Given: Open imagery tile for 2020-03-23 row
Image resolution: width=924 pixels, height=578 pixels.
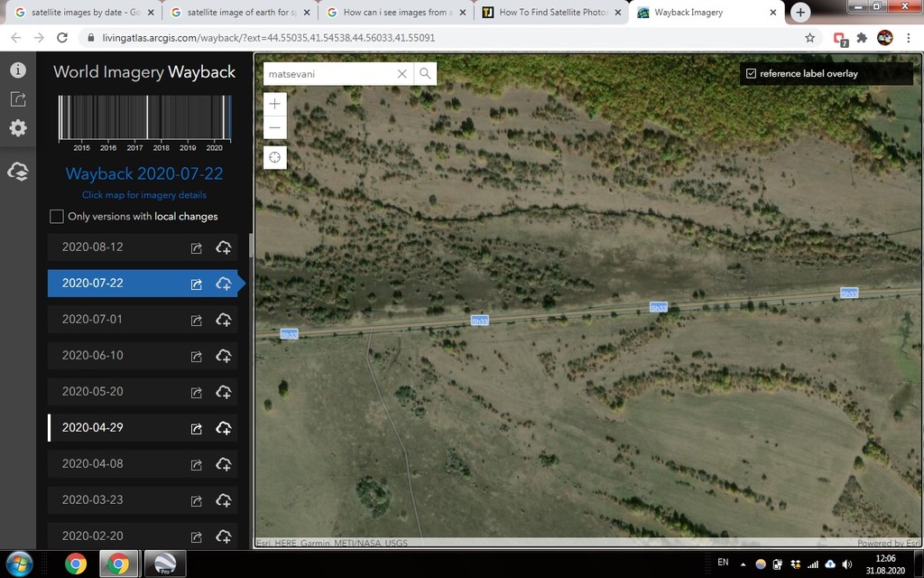Looking at the screenshot, I should pos(196,500).
